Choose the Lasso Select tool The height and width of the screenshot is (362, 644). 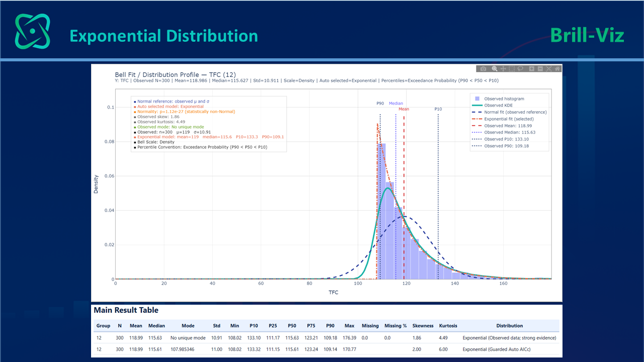pos(520,69)
